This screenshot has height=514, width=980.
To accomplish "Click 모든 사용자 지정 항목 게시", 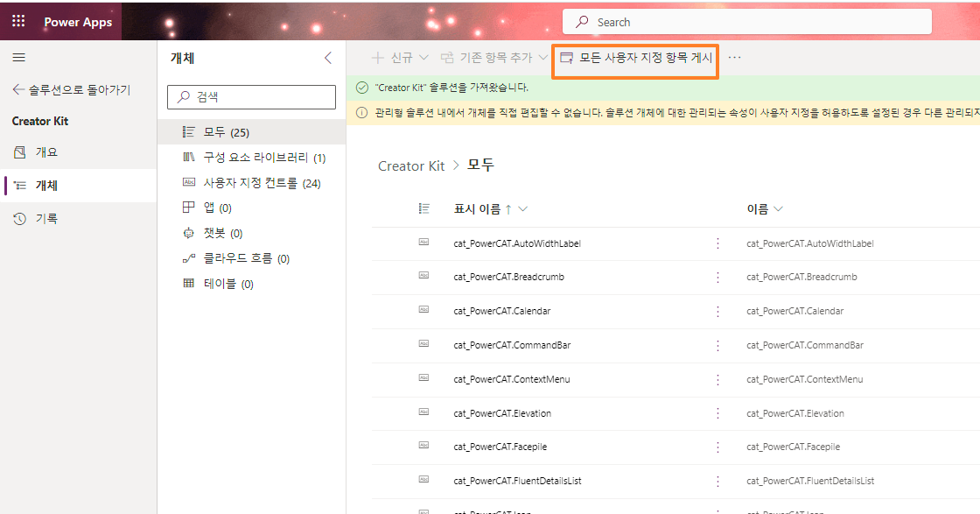I will coord(635,58).
